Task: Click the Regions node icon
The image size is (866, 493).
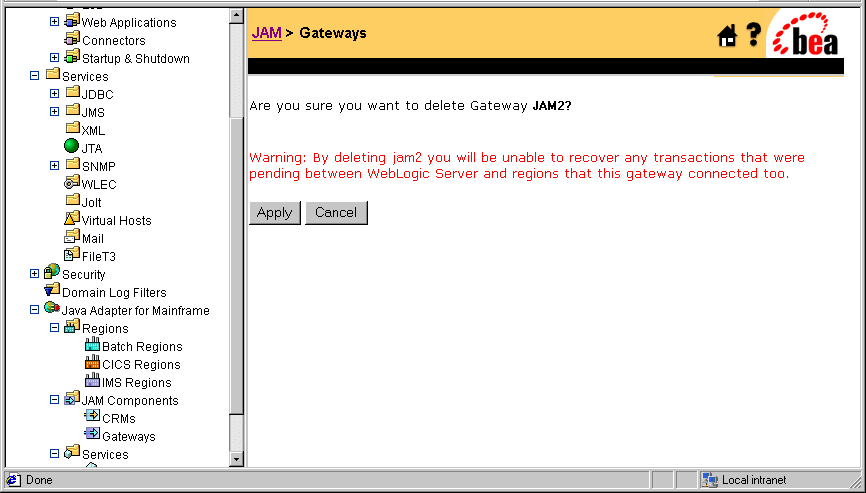Action: pos(72,326)
